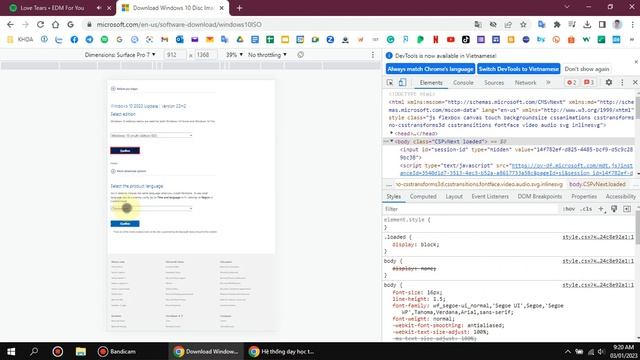Open the product language select dropdown
Screen dimensions: 640x360
[151, 209]
